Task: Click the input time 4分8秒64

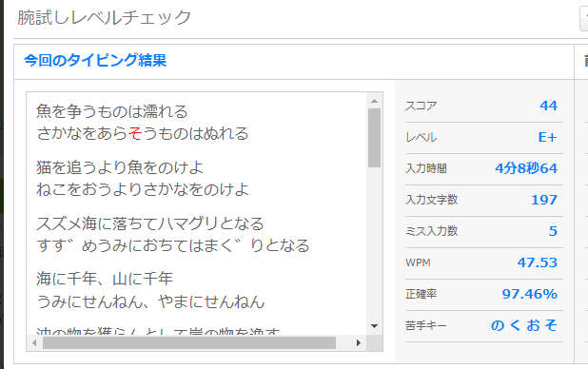Action: click(x=526, y=168)
